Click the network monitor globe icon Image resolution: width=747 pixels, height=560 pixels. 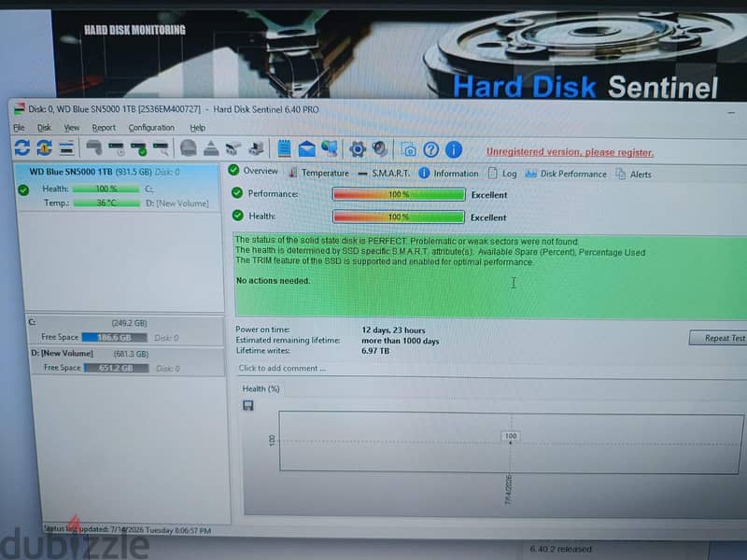coord(330,149)
